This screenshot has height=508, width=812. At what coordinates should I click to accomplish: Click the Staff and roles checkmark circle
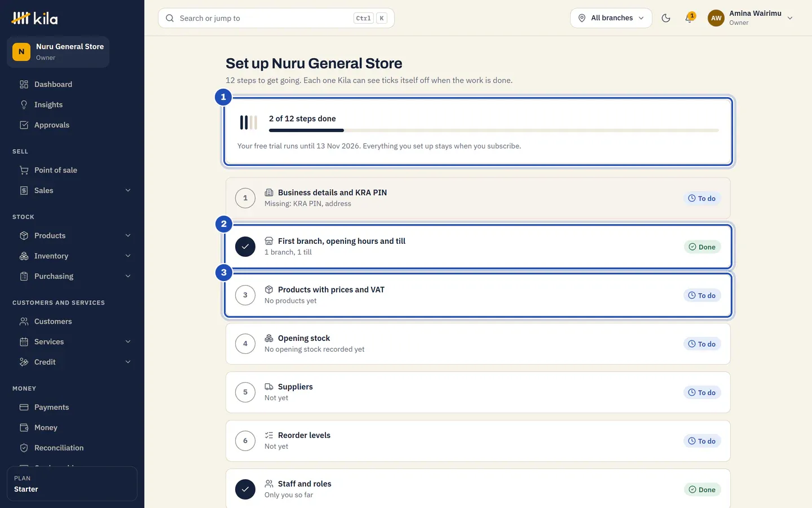245,489
